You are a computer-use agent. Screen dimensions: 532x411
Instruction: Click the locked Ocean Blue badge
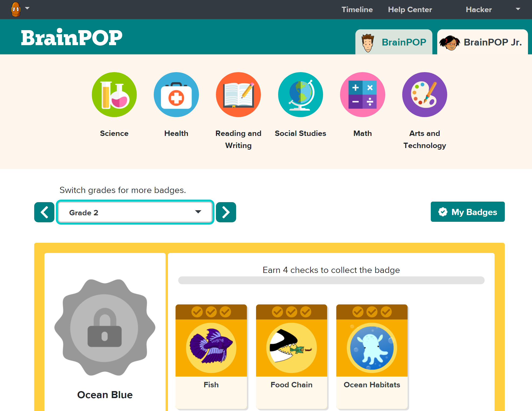click(x=105, y=327)
